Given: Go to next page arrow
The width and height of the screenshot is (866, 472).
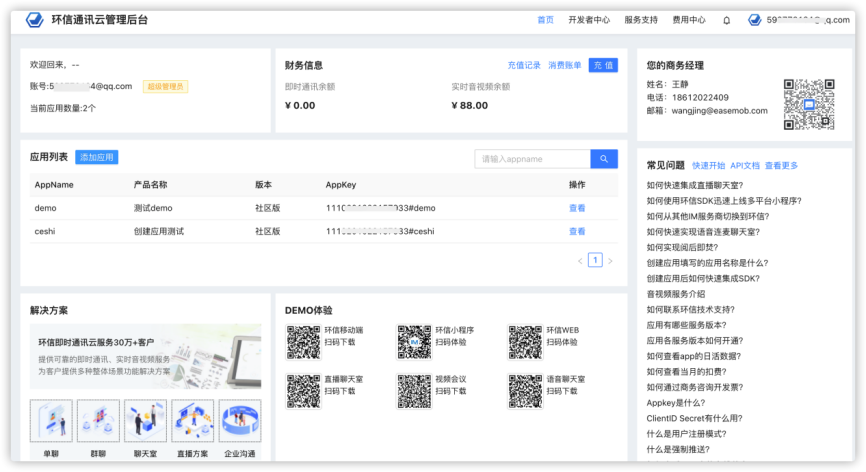Looking at the screenshot, I should [x=610, y=261].
